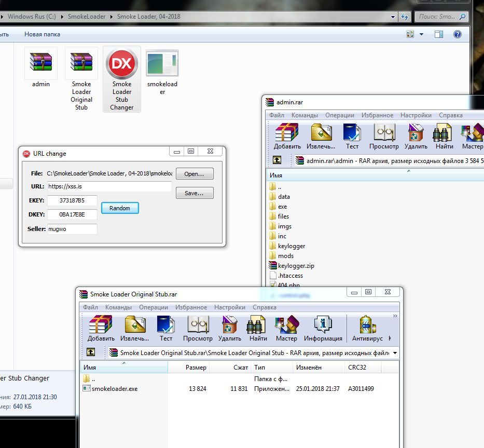Click Найти in the admin.rar toolbar
This screenshot has height=448, width=484.
(444, 136)
